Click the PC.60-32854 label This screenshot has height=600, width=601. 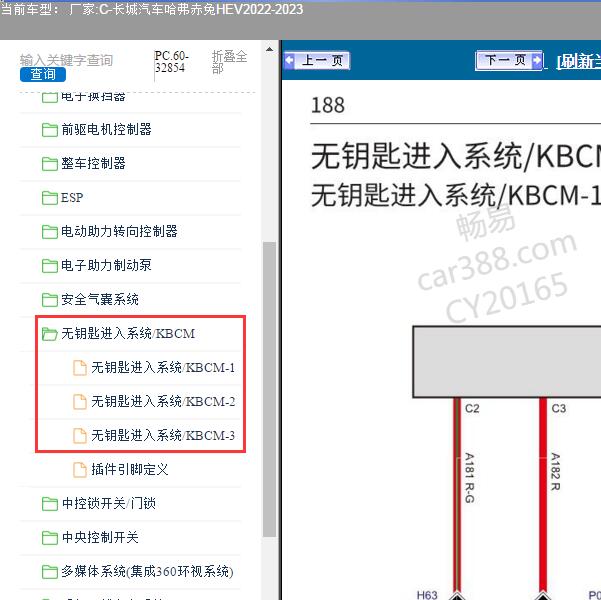coord(171,61)
